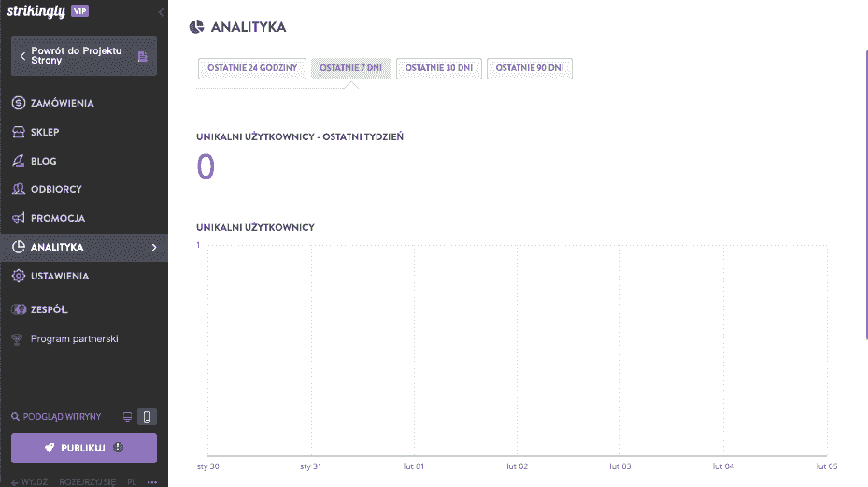Click the page vertical scrollbar
Screen dimensions: 868x487
(866, 193)
